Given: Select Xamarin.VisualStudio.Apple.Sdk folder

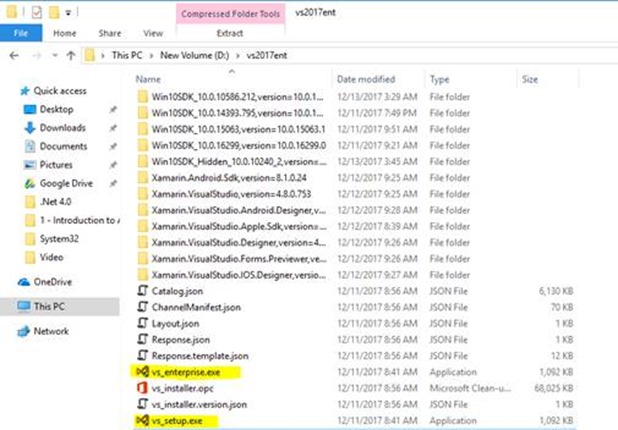Looking at the screenshot, I should 239,226.
